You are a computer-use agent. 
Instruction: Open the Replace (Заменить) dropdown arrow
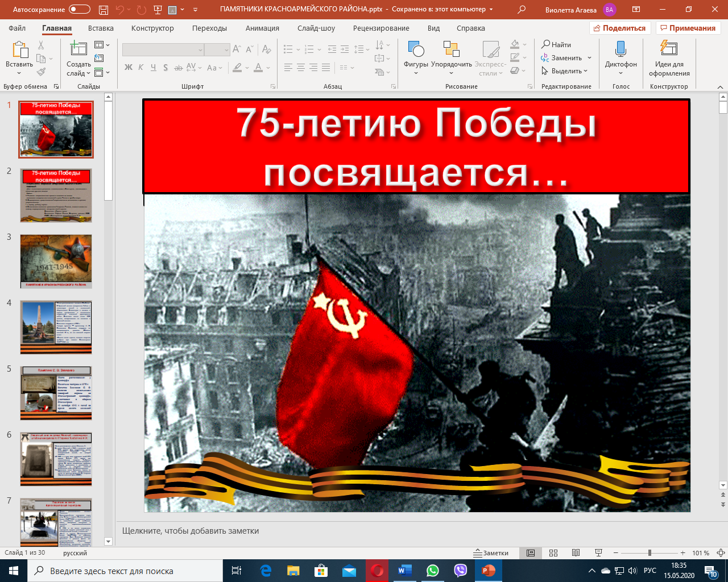589,58
